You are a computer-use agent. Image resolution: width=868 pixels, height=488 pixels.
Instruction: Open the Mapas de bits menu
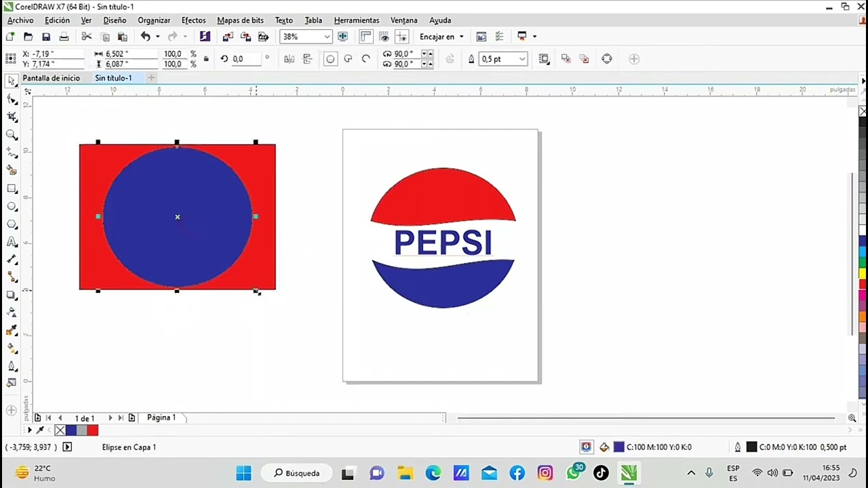coord(240,20)
